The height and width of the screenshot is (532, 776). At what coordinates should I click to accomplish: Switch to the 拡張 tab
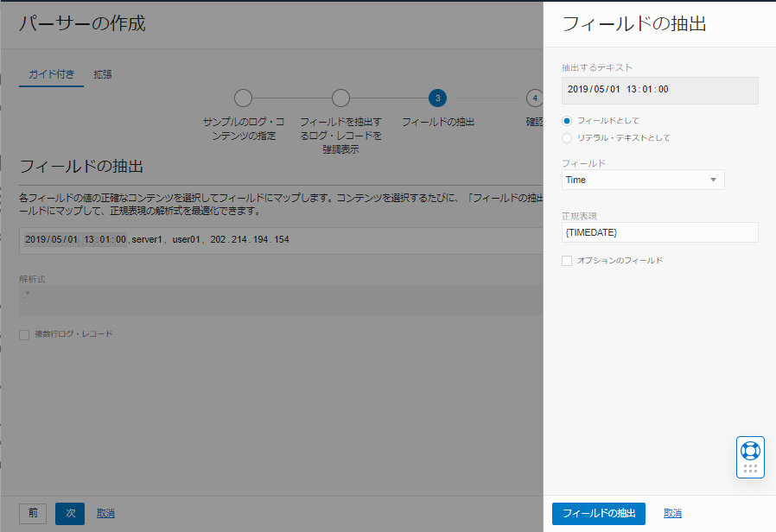point(103,74)
